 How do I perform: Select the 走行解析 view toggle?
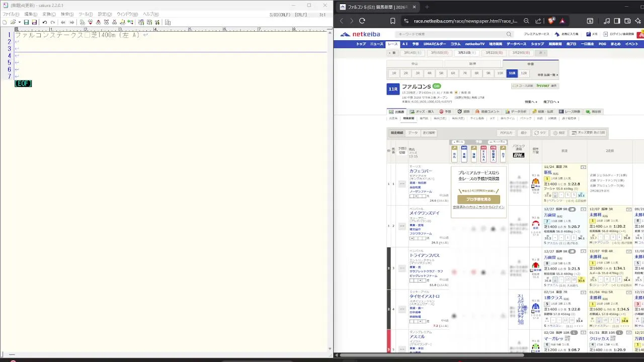(x=429, y=133)
